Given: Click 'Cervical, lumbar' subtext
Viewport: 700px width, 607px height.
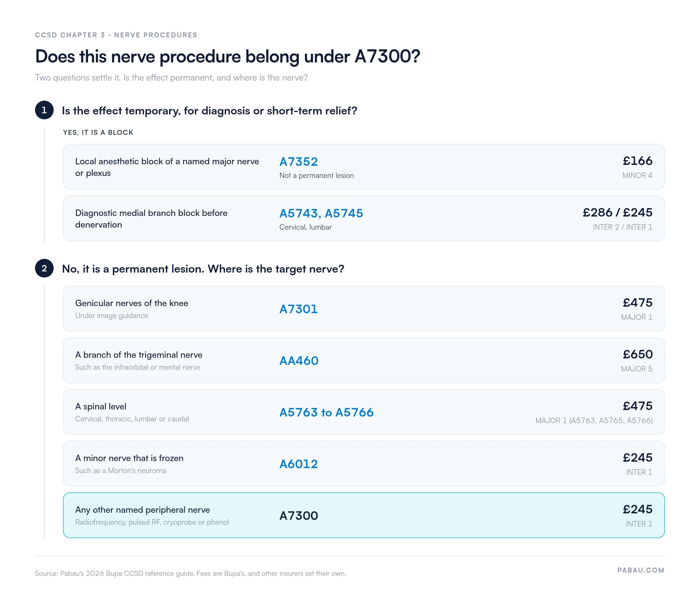Looking at the screenshot, I should pyautogui.click(x=305, y=227).
